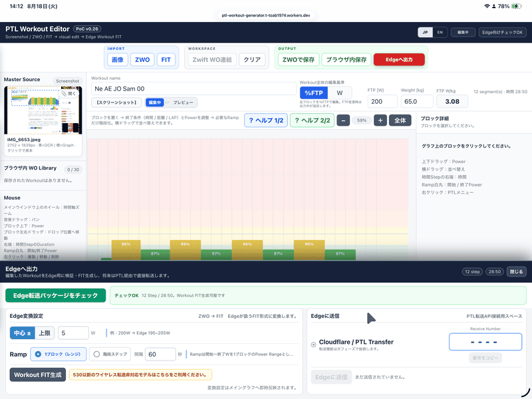This screenshot has width=532, height=399.
Task: Save workout with ZWOで保存
Action: click(x=299, y=60)
